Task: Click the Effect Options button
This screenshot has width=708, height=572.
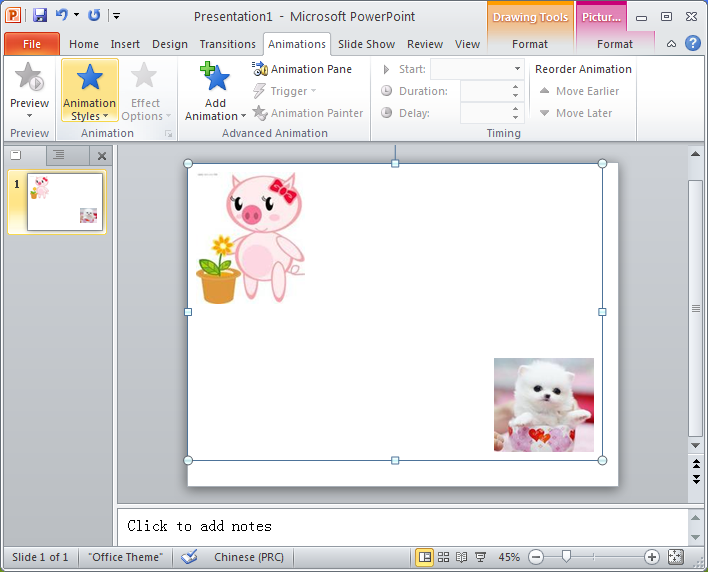Action: pyautogui.click(x=145, y=90)
